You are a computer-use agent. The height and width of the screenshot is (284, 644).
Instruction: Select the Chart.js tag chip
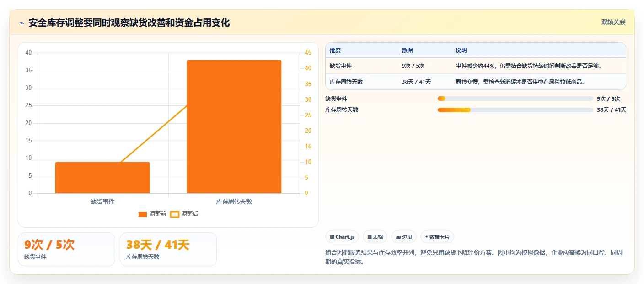tap(342, 237)
